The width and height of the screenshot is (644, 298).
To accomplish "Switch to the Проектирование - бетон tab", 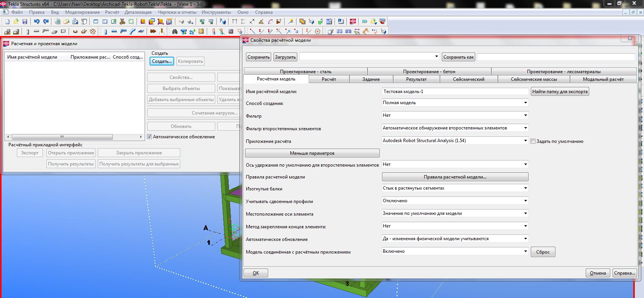I will tap(429, 72).
